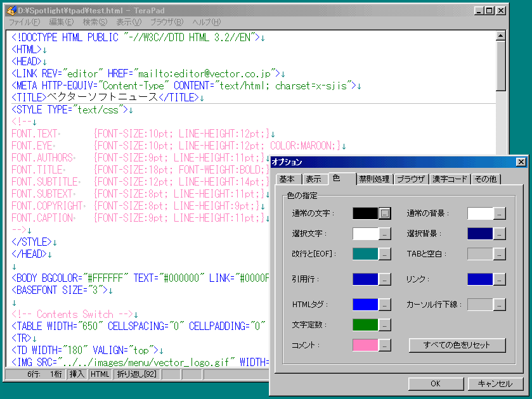Click the pink コメント color swatch
Viewport: 532px width, 399px height.
pos(365,345)
